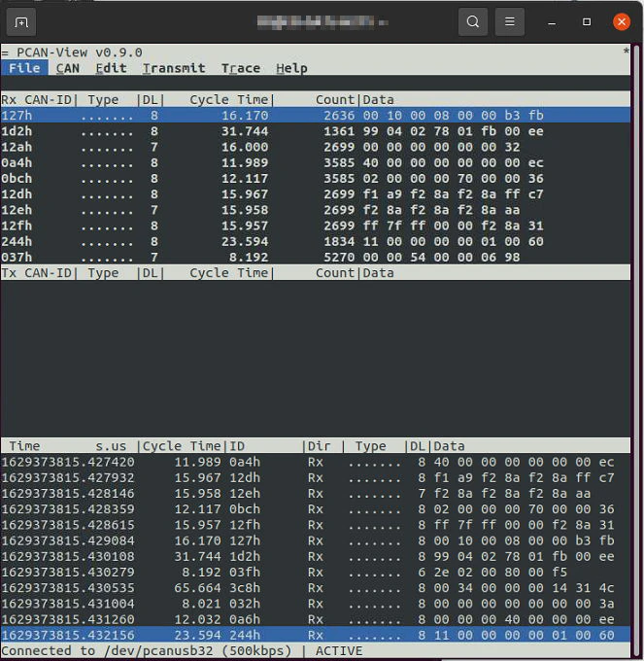Click Connected to /dev/pcanusb32 status
The image size is (644, 661).
click(x=146, y=651)
